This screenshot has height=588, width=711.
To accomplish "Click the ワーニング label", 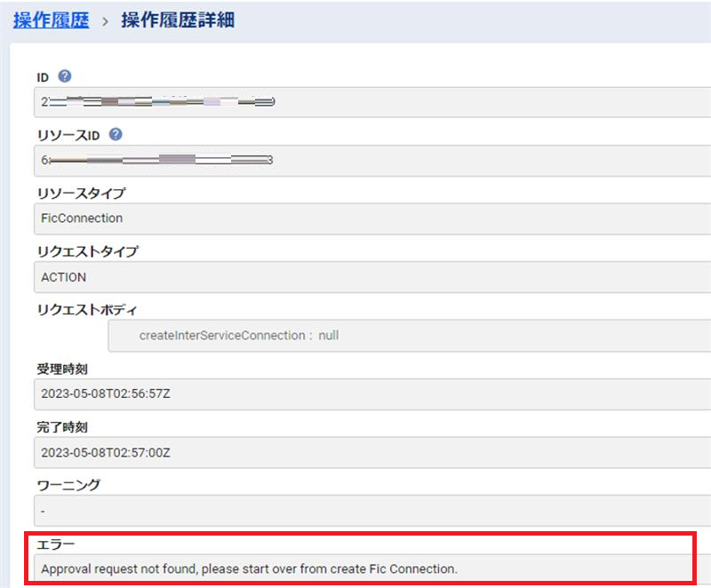I will coord(68,485).
